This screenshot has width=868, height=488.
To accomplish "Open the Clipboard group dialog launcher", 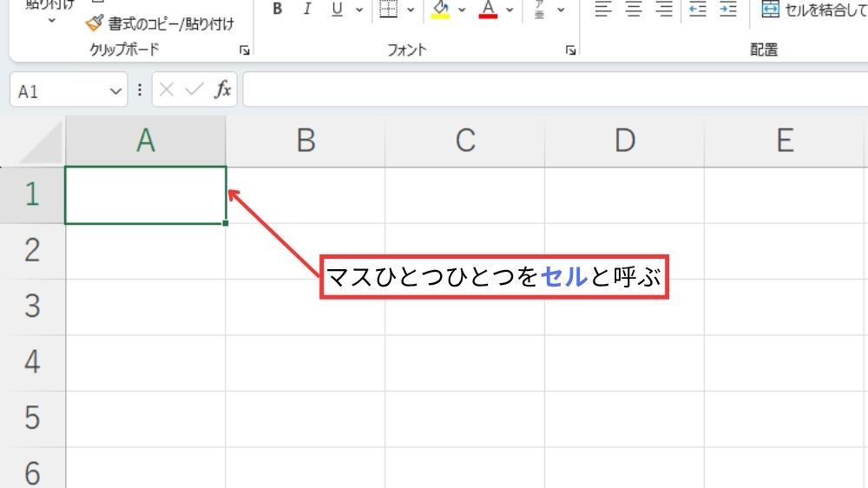I will click(x=244, y=50).
